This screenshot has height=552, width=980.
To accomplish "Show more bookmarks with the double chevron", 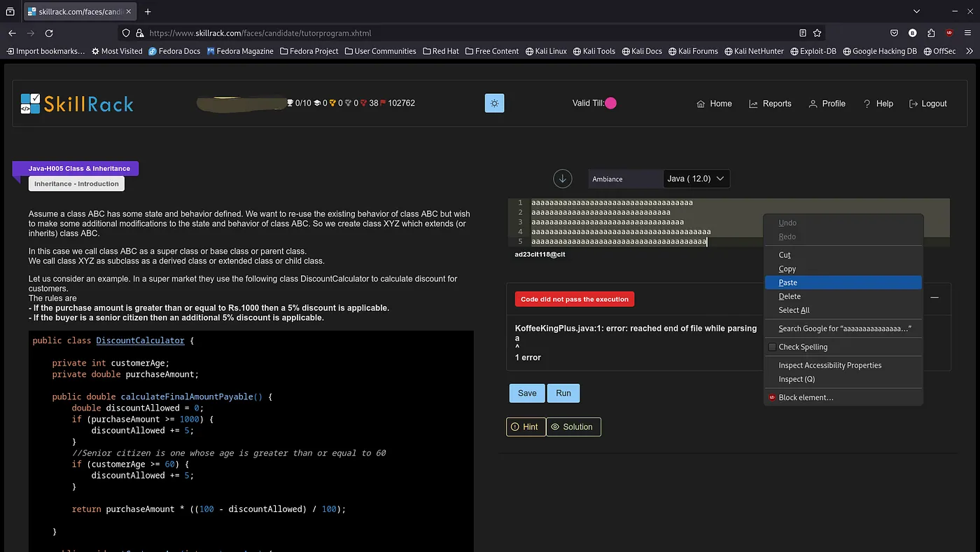I will coord(969,51).
